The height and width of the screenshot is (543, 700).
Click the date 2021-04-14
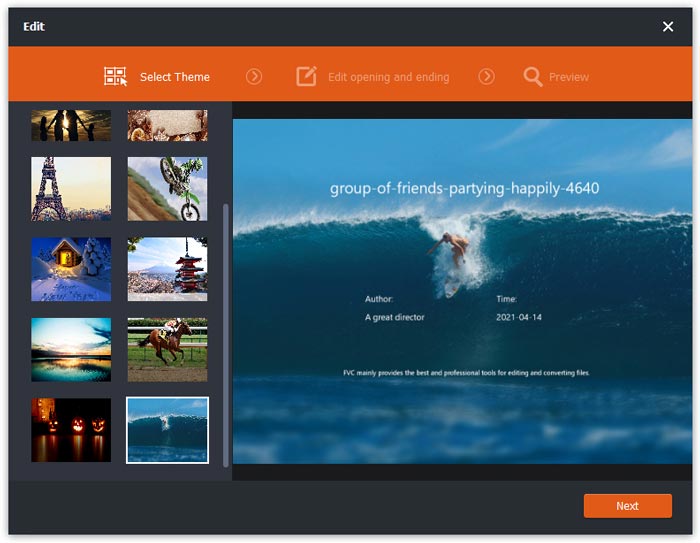click(x=519, y=317)
